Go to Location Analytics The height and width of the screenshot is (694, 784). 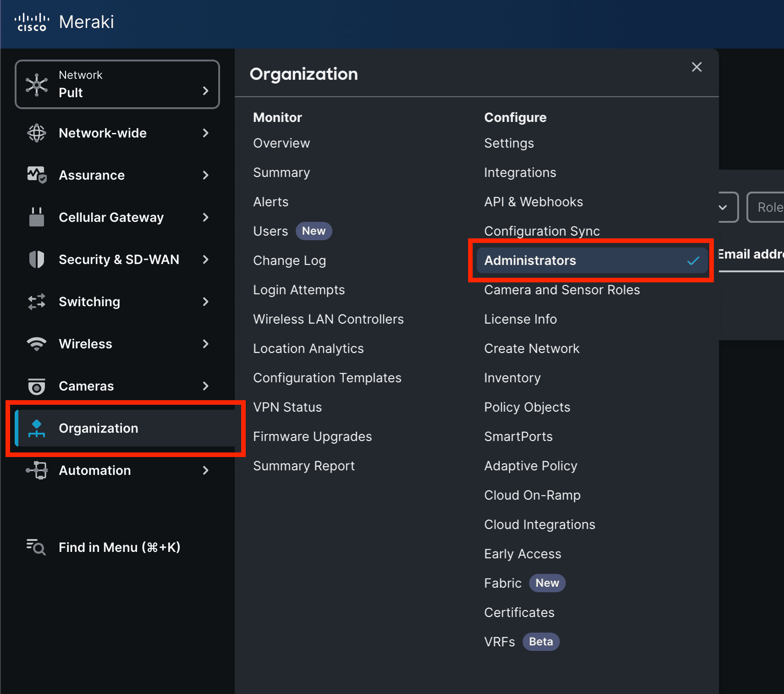coord(308,348)
